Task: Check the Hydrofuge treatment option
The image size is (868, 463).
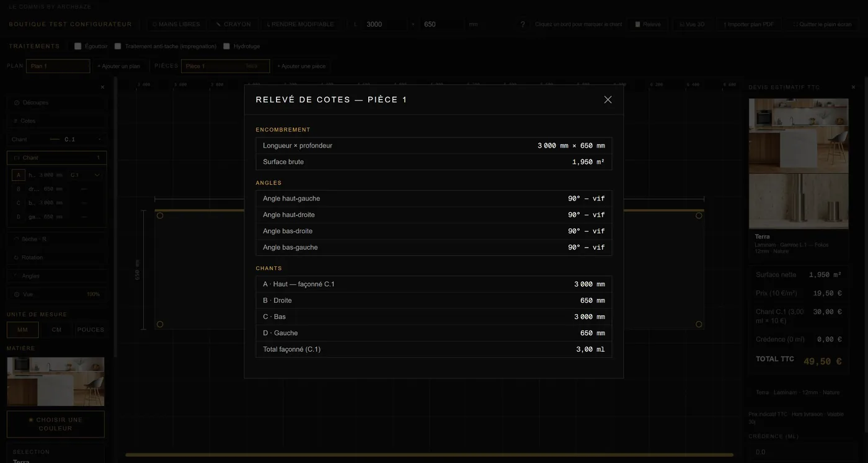Action: pyautogui.click(x=227, y=47)
